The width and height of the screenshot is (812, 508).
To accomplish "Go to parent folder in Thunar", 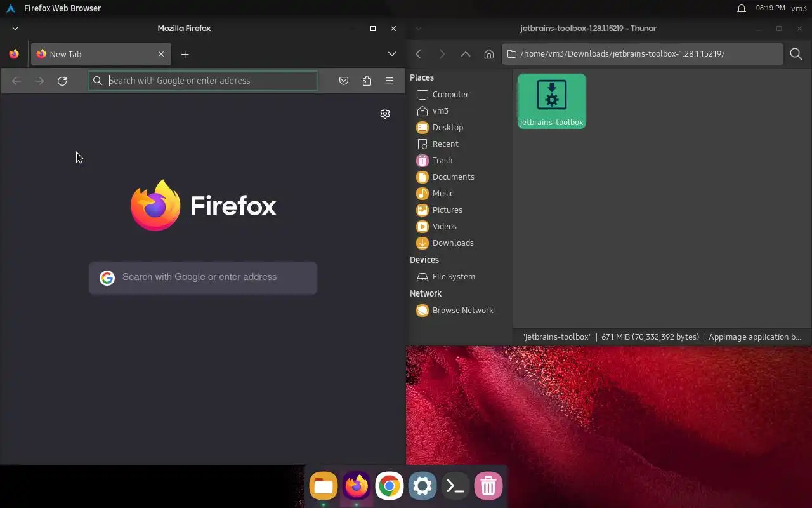I will coord(466,54).
